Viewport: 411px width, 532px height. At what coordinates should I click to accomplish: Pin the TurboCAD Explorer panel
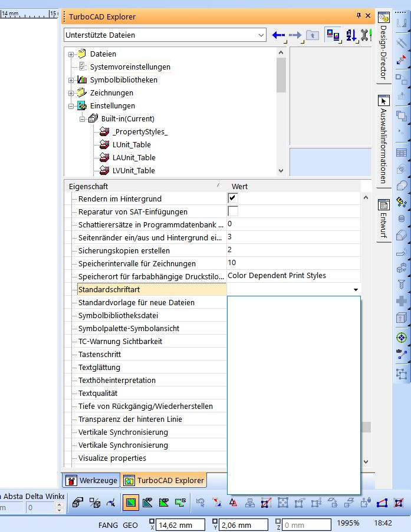pos(359,15)
